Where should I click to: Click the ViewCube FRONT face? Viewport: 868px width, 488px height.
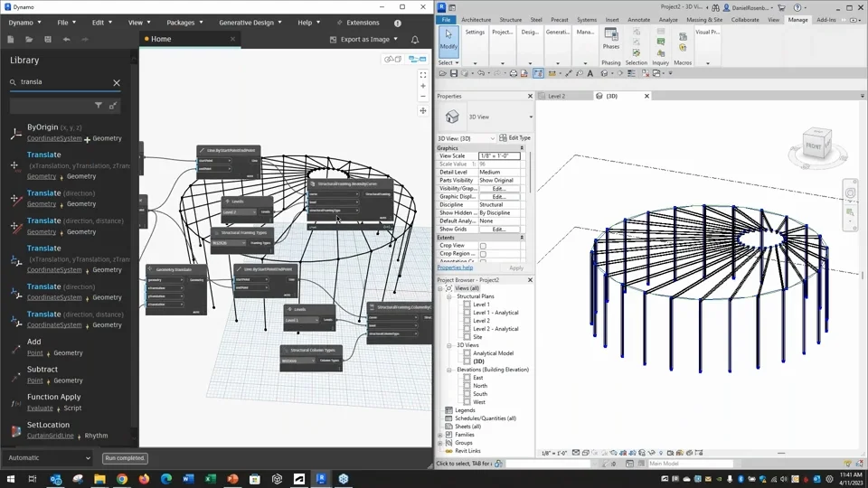pyautogui.click(x=815, y=145)
